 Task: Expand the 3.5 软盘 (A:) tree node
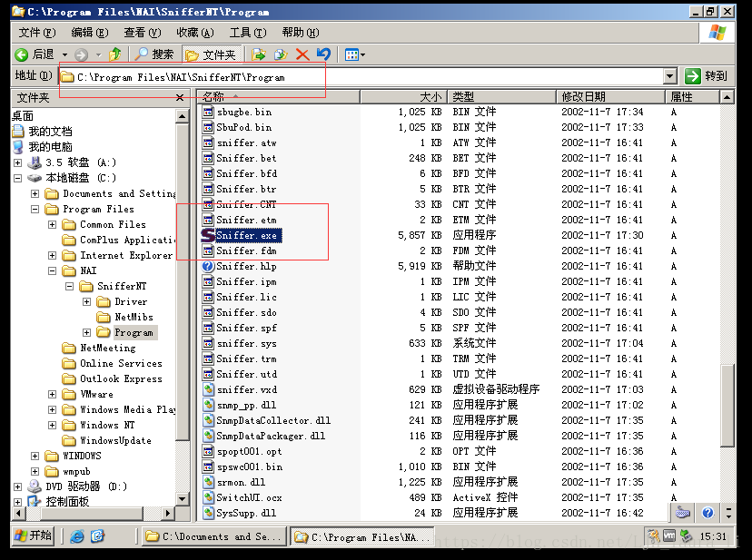pyautogui.click(x=18, y=163)
